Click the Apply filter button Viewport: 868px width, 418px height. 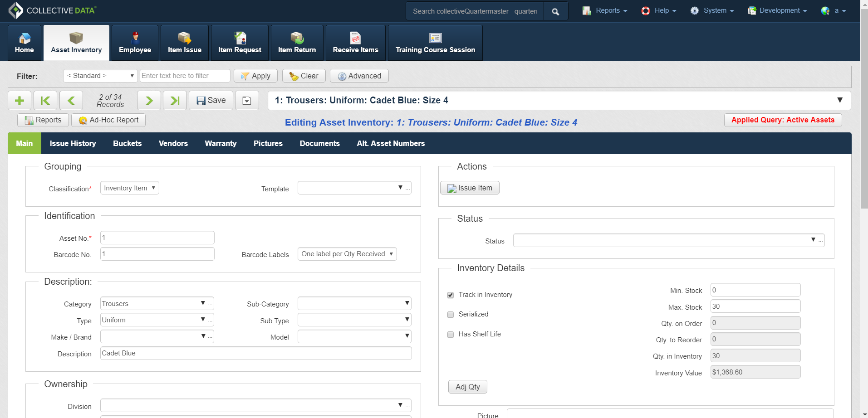(x=255, y=76)
